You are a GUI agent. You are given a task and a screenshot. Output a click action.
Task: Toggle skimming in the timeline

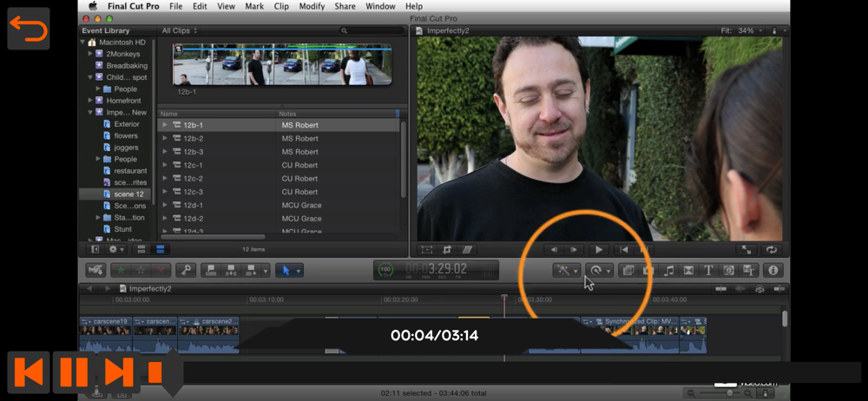click(x=720, y=288)
